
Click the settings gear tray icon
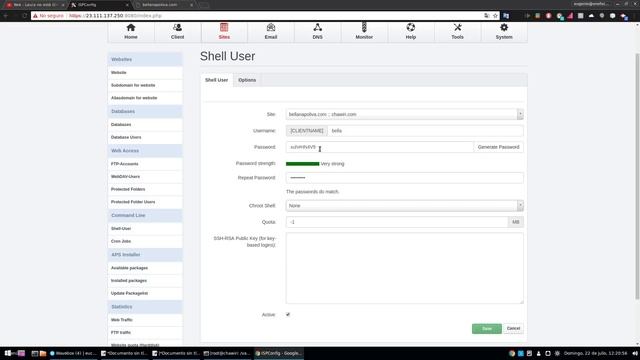coord(557,353)
